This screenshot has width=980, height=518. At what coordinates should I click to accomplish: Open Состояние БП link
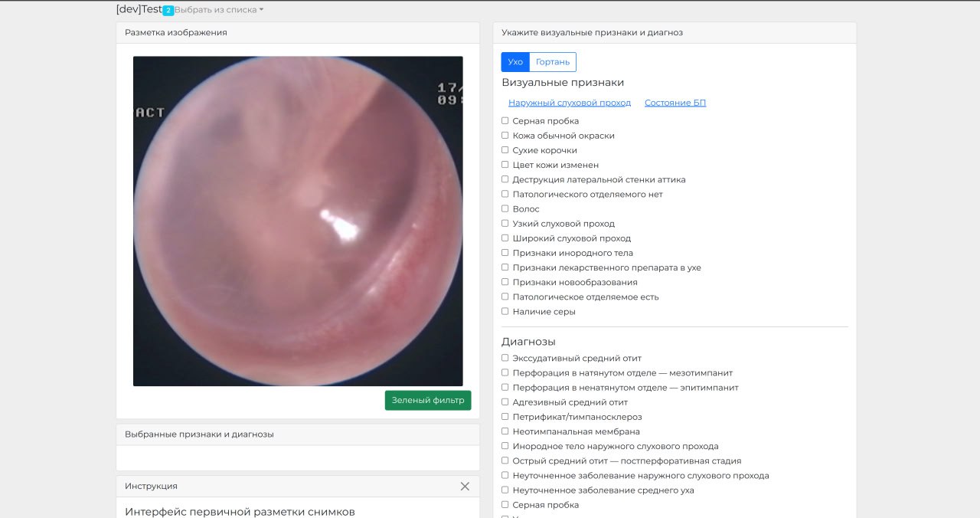(x=675, y=103)
